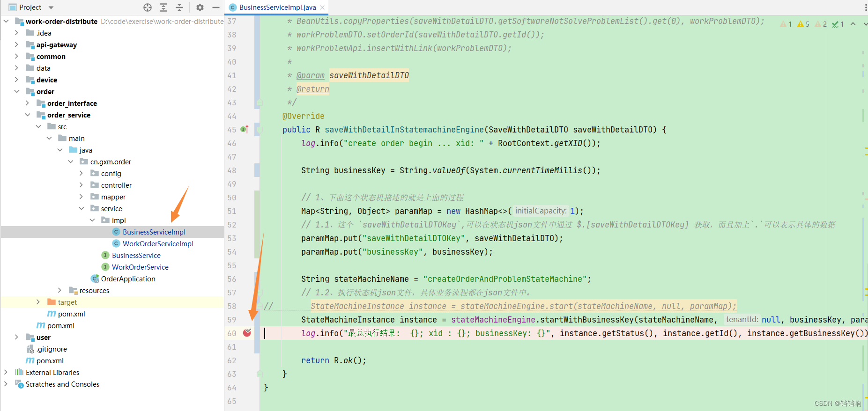Viewport: 868px width, 411px height.
Task: Collapse the order module
Action: pyautogui.click(x=17, y=91)
